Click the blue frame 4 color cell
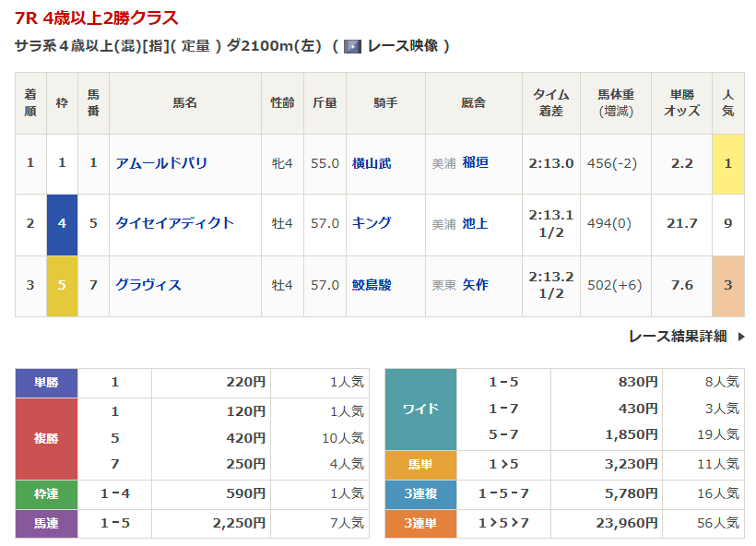756x546 pixels. (62, 224)
